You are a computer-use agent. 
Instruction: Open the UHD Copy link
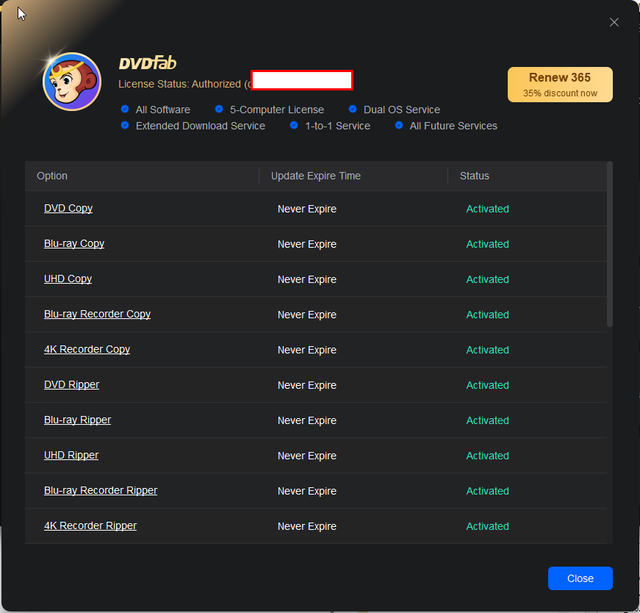point(68,279)
